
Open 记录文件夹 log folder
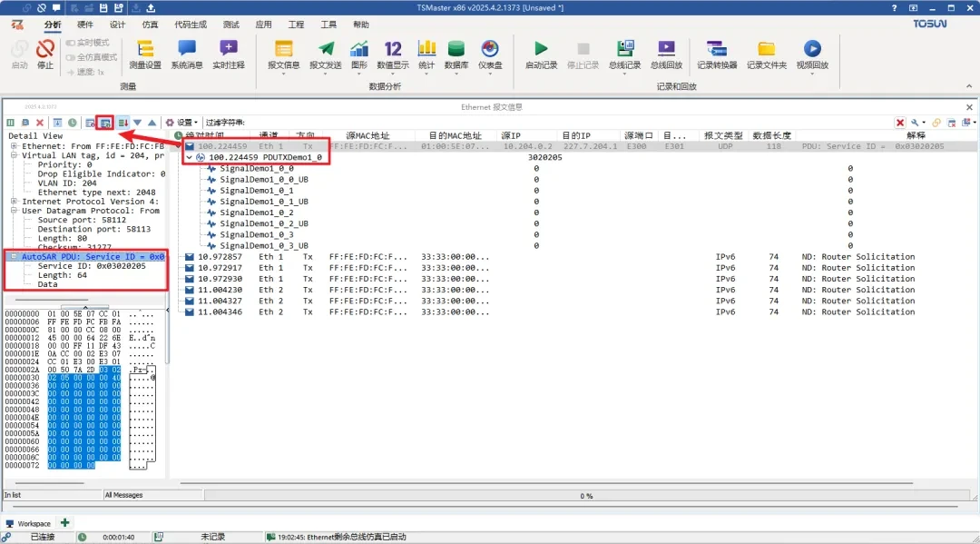pos(766,53)
